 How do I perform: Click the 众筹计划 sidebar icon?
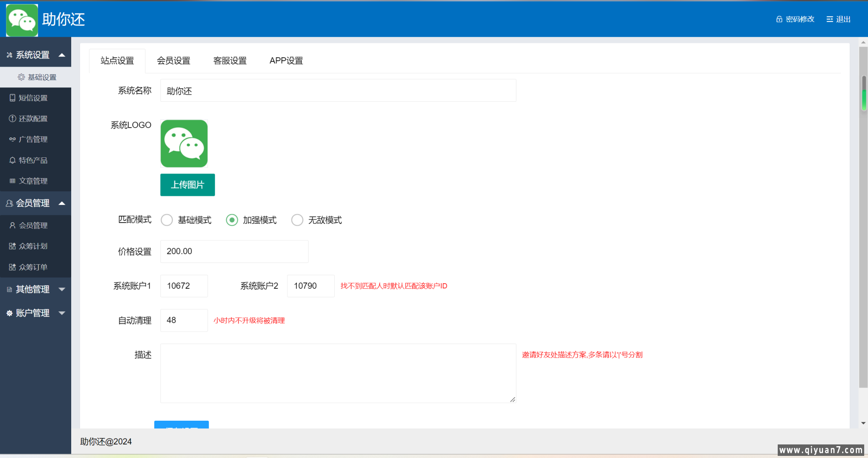12,246
